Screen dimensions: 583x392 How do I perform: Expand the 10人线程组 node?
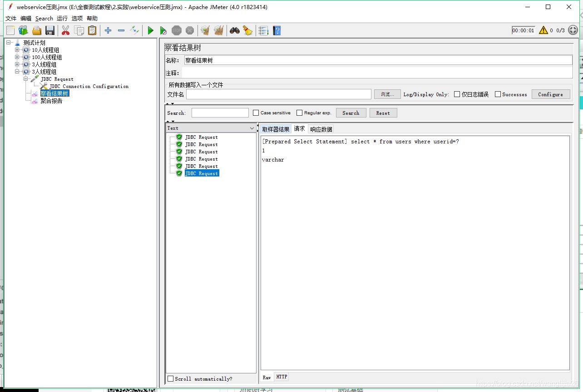(17, 50)
